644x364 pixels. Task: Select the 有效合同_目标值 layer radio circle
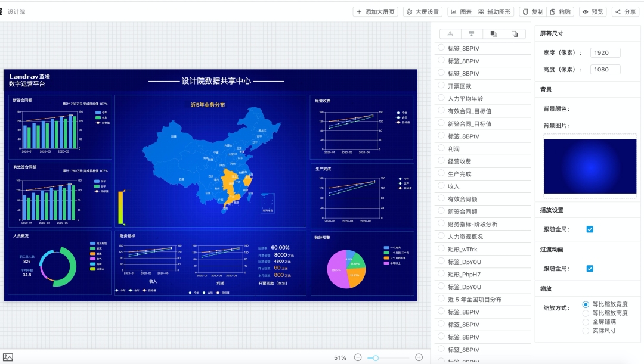pos(441,110)
